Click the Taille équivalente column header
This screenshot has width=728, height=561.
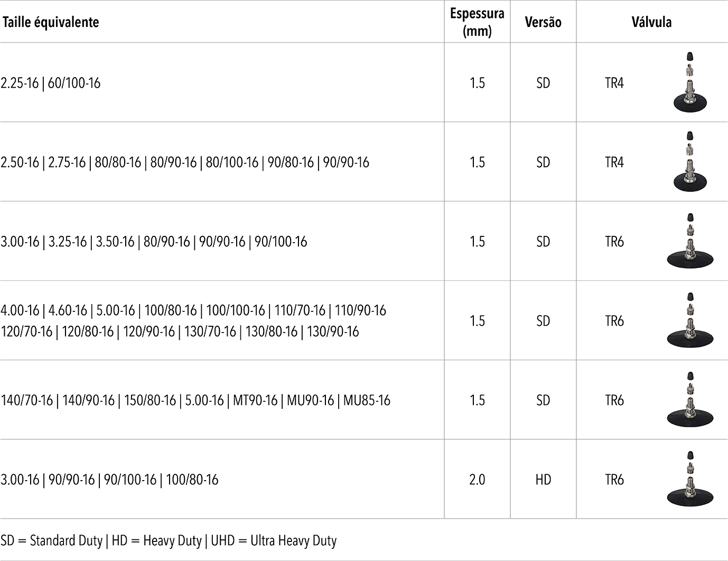click(50, 22)
